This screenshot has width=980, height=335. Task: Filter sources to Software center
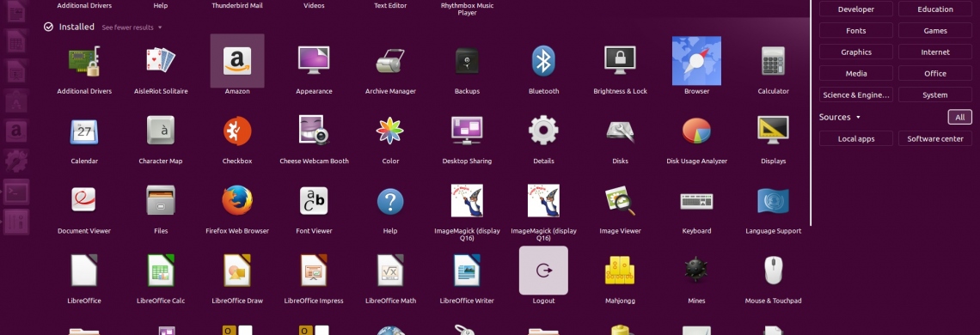[x=935, y=139]
